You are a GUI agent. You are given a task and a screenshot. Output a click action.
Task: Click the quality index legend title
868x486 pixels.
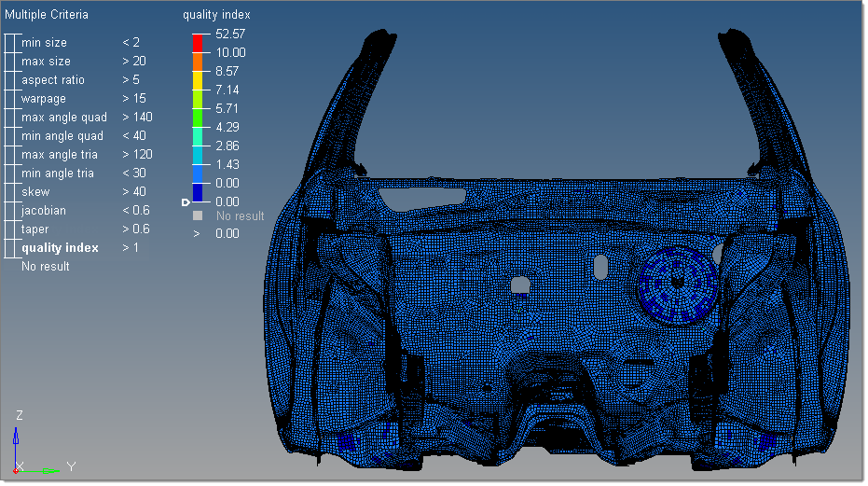216,15
